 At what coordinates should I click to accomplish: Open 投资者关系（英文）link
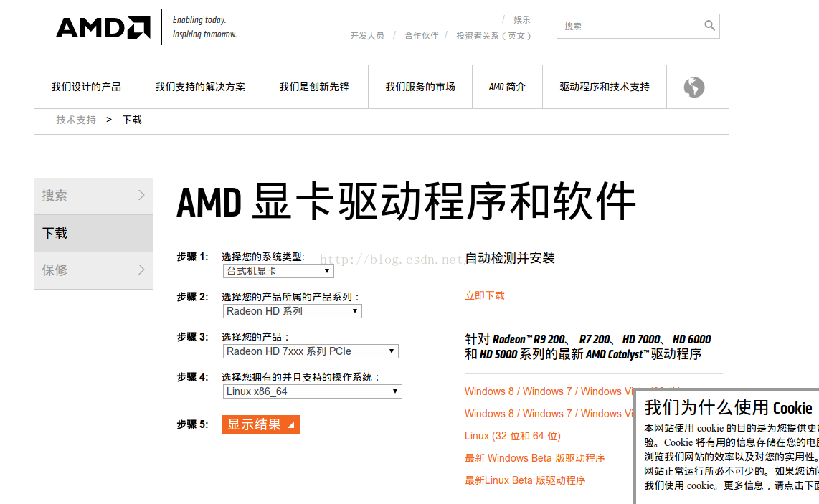tap(493, 36)
